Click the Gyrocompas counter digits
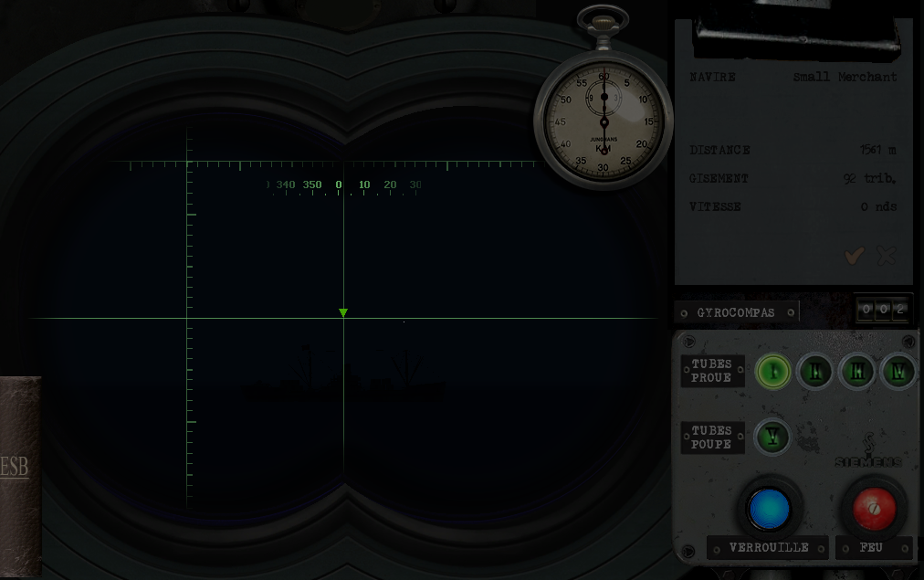 pyautogui.click(x=883, y=311)
